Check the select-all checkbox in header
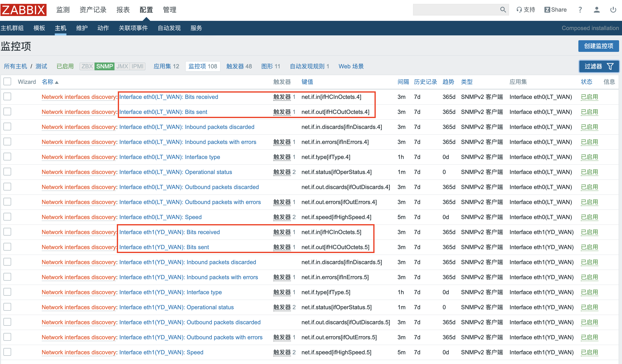The image size is (622, 364). [x=8, y=82]
